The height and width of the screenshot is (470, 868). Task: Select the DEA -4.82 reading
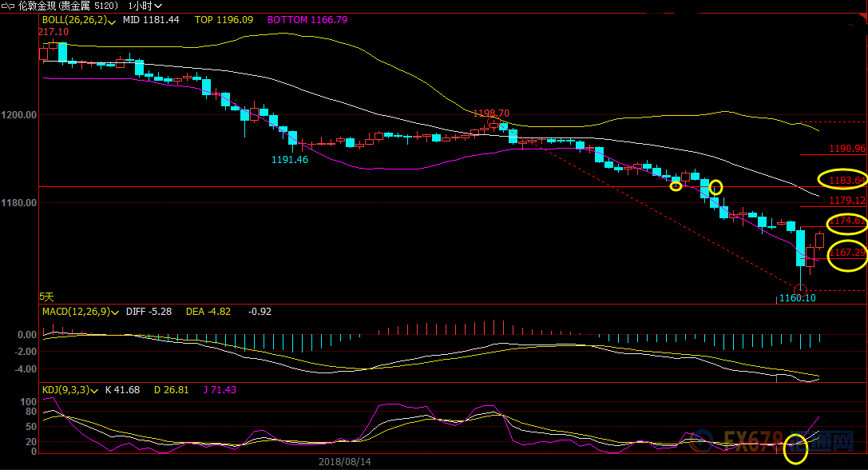tap(208, 312)
